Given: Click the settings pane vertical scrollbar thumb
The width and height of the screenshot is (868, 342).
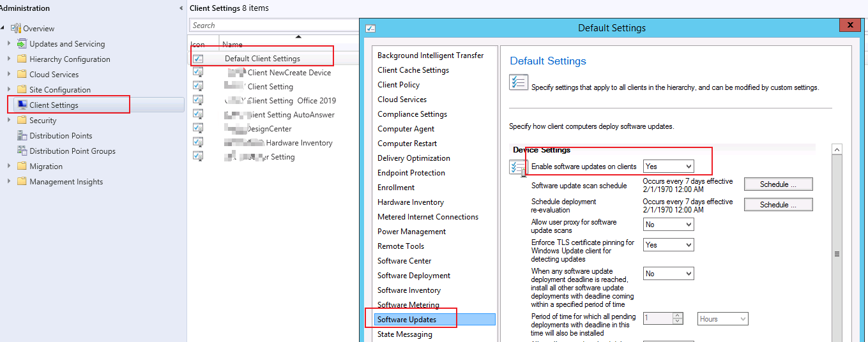Looking at the screenshot, I should [837, 254].
